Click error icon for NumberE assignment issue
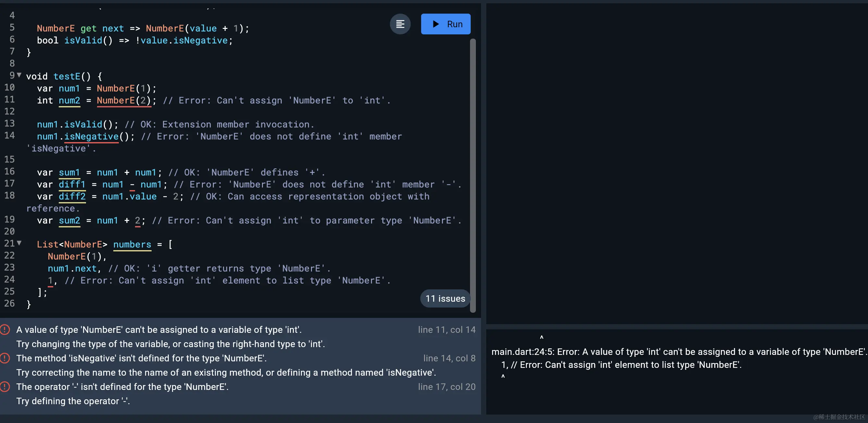The image size is (868, 423). coord(5,329)
